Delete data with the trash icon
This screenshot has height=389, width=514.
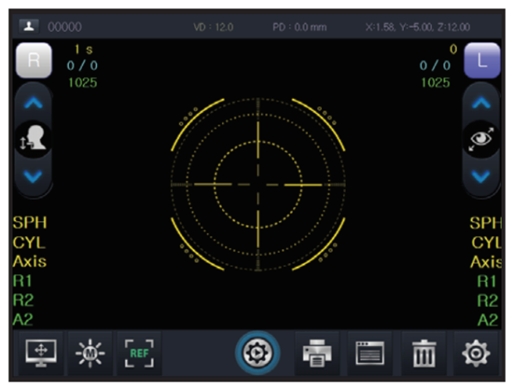tap(424, 353)
